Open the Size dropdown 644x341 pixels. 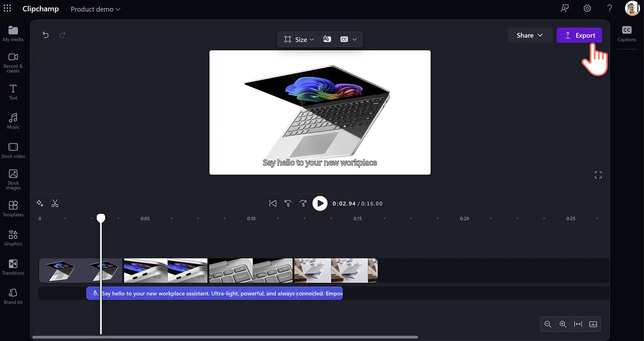299,39
